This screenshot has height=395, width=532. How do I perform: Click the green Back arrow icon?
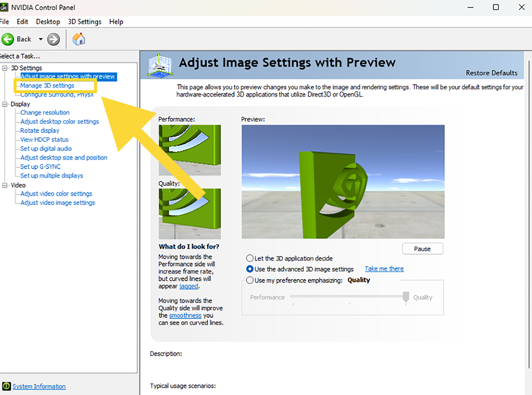click(8, 39)
